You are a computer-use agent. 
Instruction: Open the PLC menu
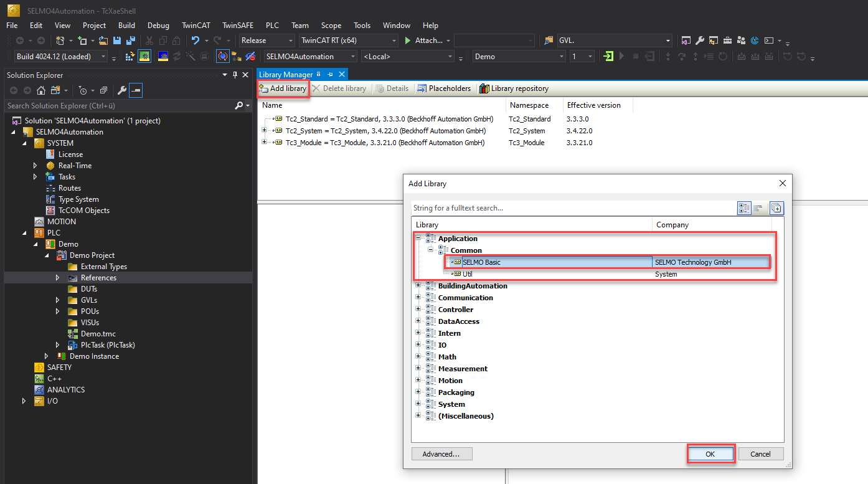point(272,26)
